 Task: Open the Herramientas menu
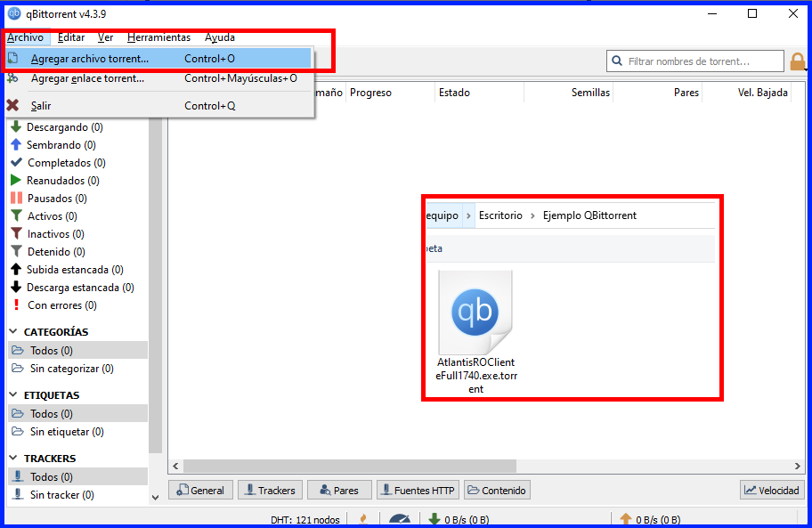158,37
